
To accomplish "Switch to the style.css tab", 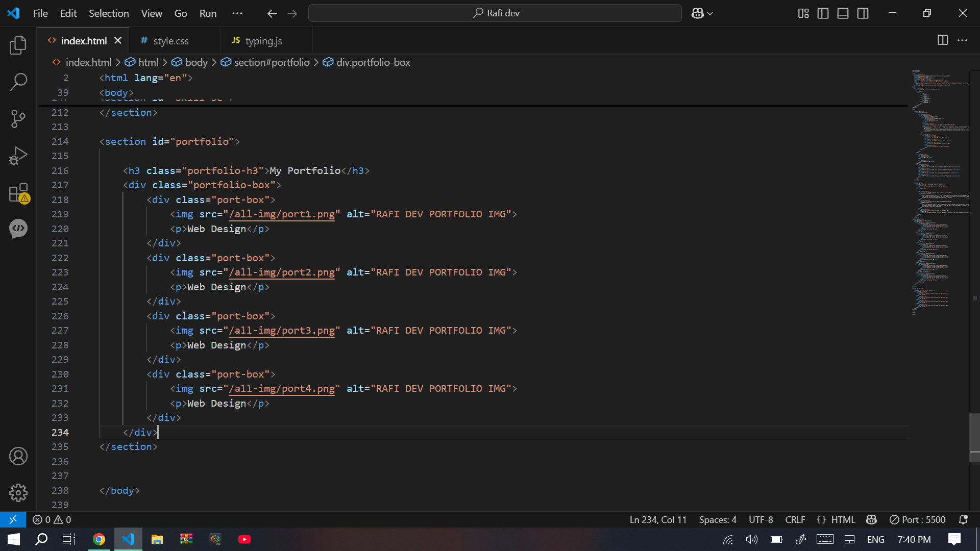I will (x=175, y=41).
